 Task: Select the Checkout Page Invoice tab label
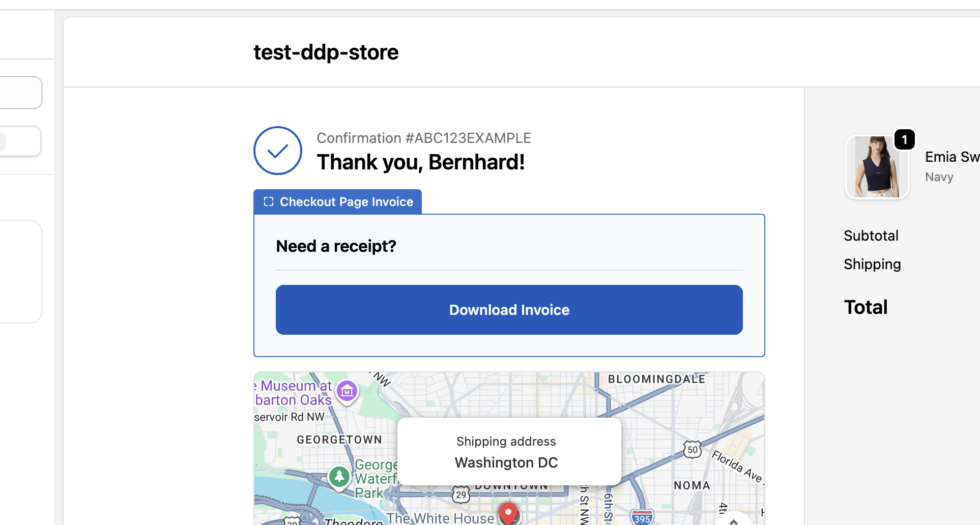[346, 202]
